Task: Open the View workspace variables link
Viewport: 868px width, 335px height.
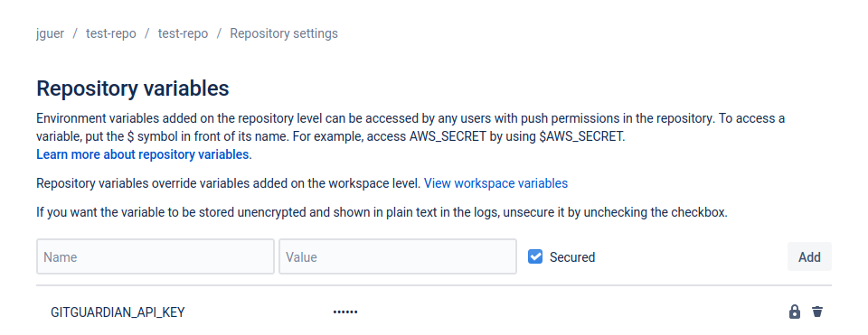Action: [495, 183]
